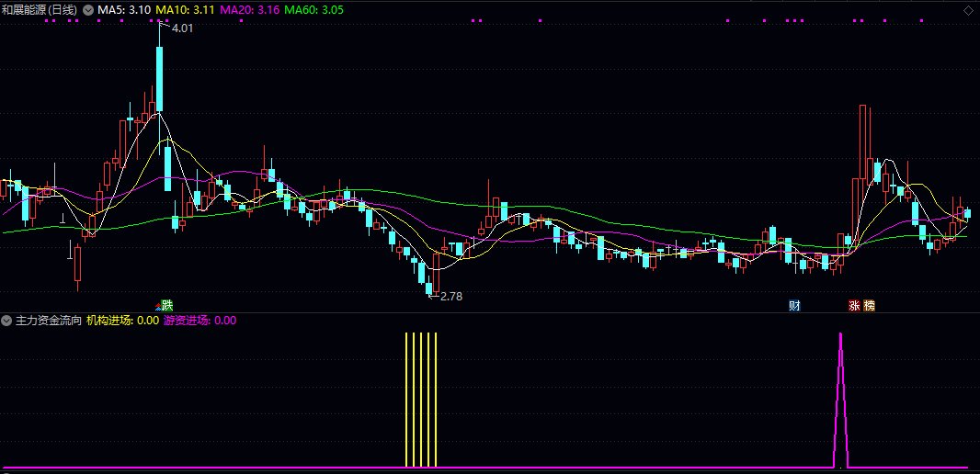Click the orange 榜 marker
Screen dimensions: 980x474
(870, 306)
